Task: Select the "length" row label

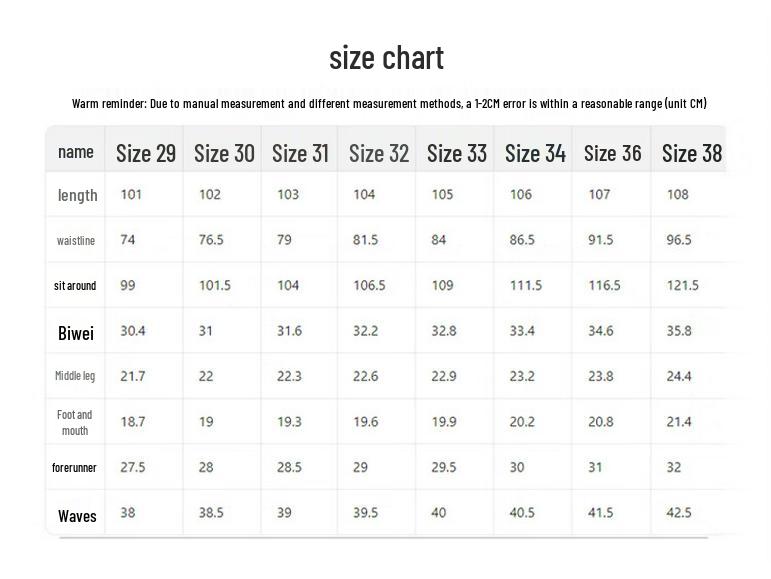Action: click(x=77, y=195)
